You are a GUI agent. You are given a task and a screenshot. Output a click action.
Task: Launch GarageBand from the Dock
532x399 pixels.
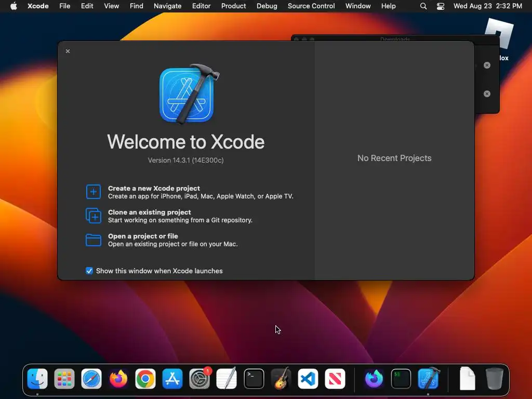[281, 378]
